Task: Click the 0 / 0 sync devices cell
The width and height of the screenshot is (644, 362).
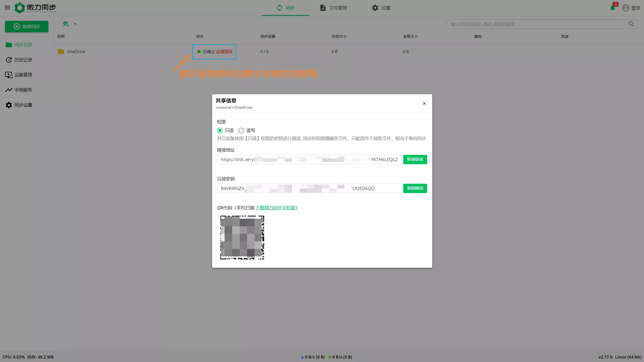Action: coord(264,52)
